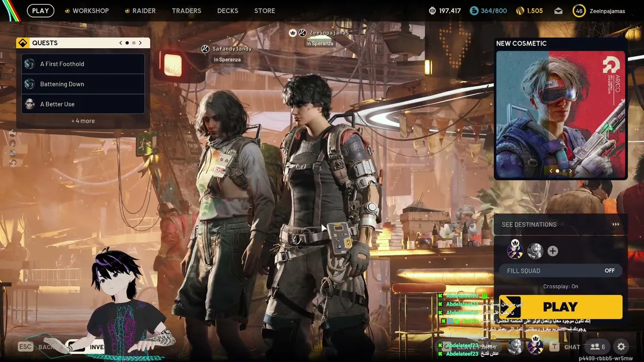Click the raider emblem next to Zeeinpajamas nameplate
This screenshot has height=362, width=644.
pos(302,33)
